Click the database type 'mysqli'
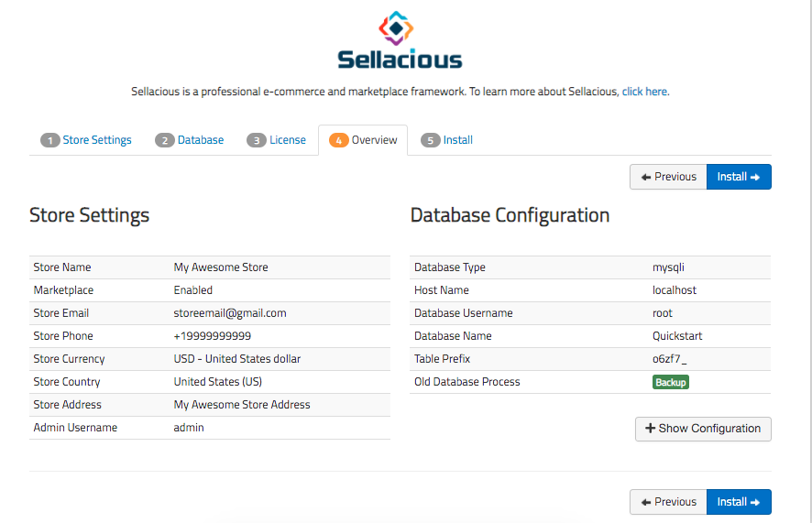The image size is (812, 523). [x=668, y=267]
